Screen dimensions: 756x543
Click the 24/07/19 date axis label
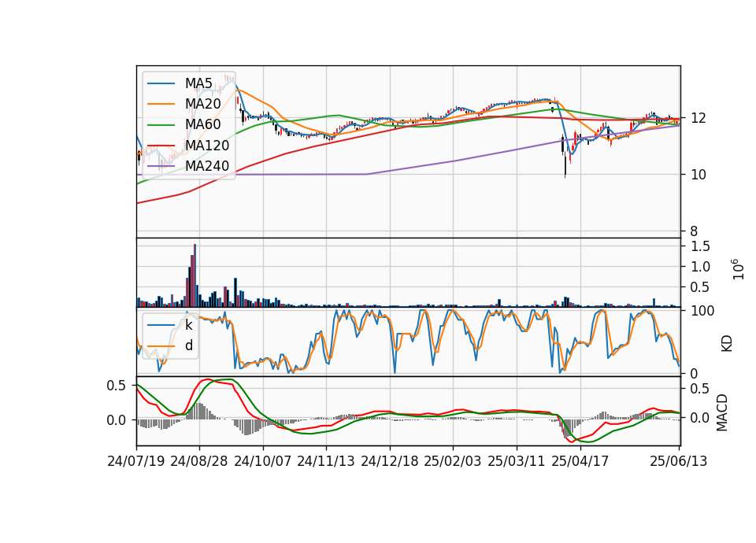136,461
